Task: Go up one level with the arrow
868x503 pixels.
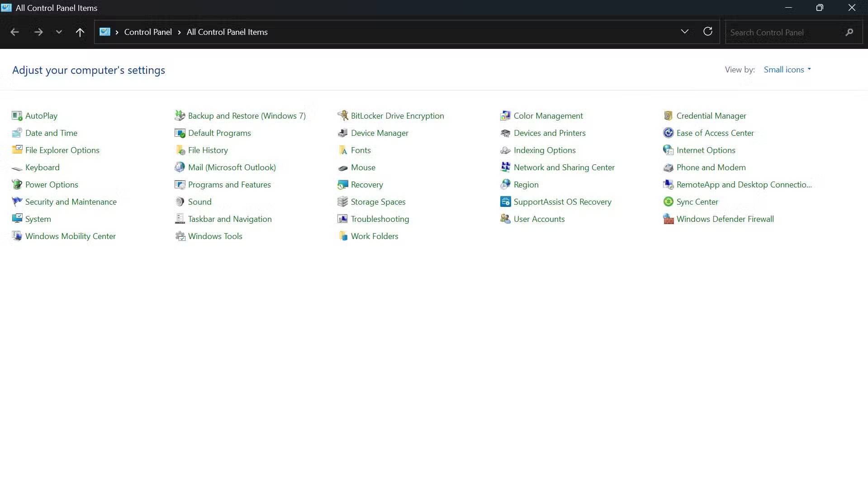Action: tap(80, 32)
